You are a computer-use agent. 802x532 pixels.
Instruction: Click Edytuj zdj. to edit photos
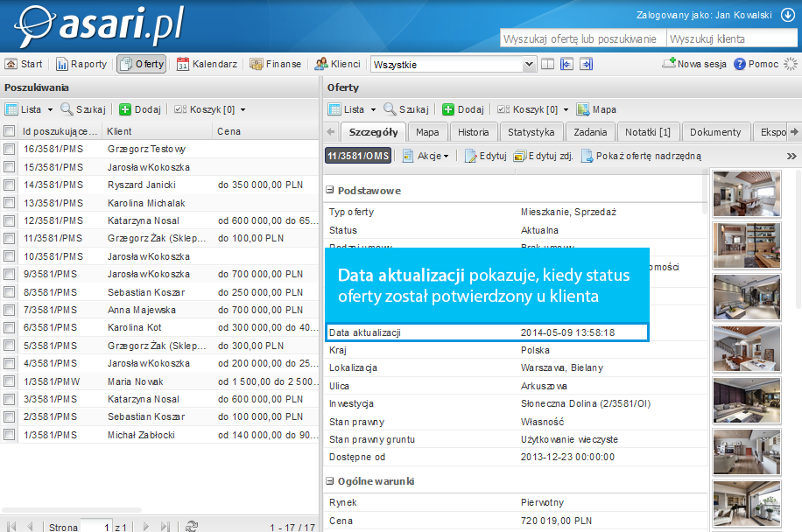tap(543, 156)
